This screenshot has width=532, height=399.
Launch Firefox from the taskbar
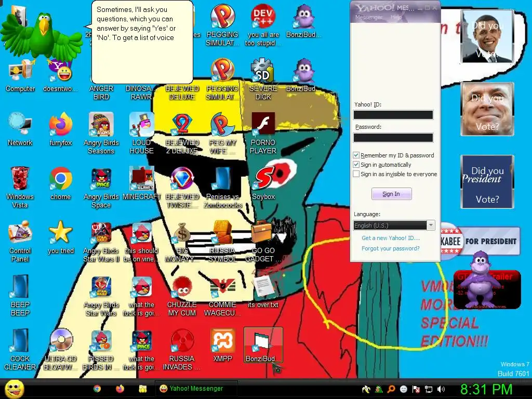pyautogui.click(x=120, y=389)
